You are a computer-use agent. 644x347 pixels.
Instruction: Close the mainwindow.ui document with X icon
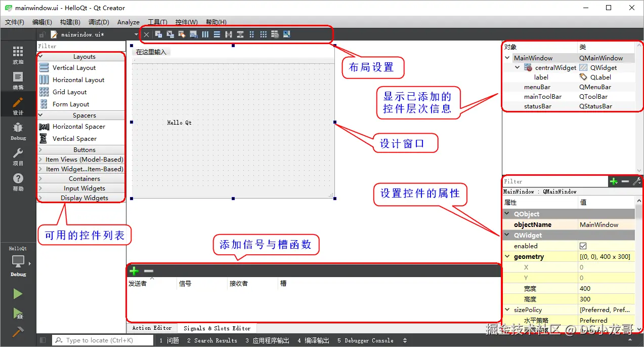pyautogui.click(x=146, y=34)
